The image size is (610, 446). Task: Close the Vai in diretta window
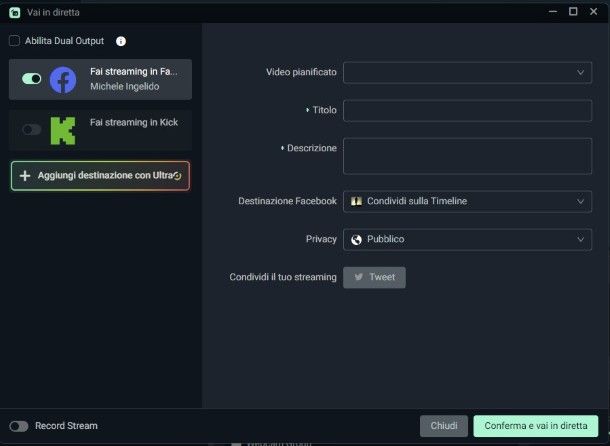[x=593, y=12]
